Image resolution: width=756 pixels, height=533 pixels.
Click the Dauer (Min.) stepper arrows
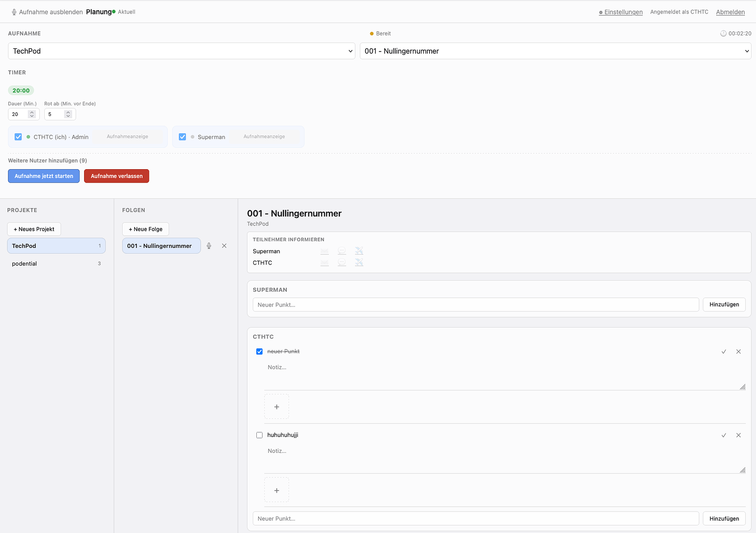[x=32, y=114]
